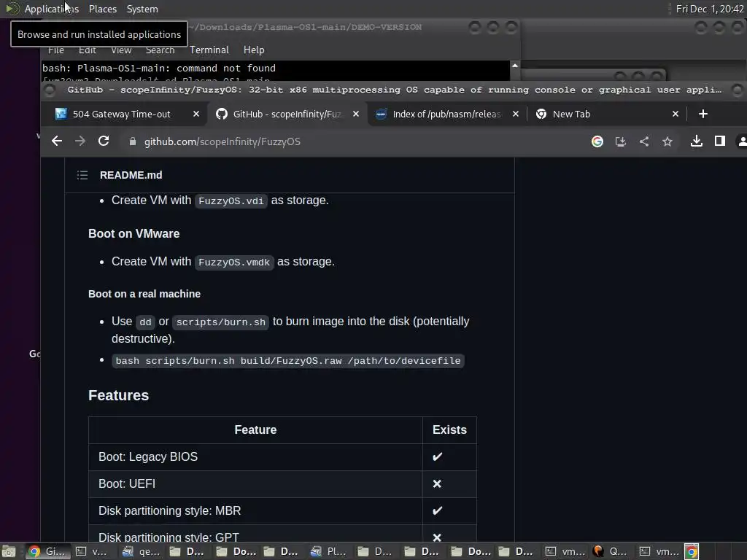This screenshot has height=560, width=747.
Task: Bookmark this page with the star icon
Action: click(667, 141)
